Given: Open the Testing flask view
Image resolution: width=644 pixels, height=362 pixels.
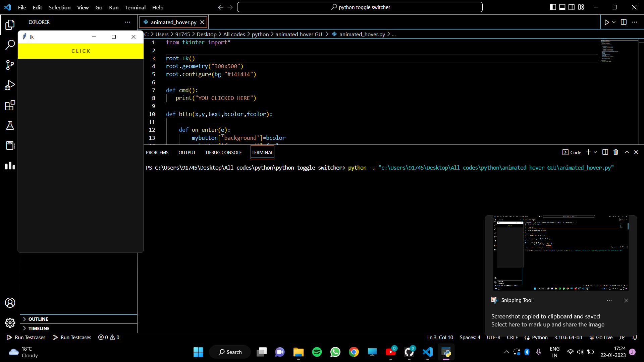Looking at the screenshot, I should (10, 125).
